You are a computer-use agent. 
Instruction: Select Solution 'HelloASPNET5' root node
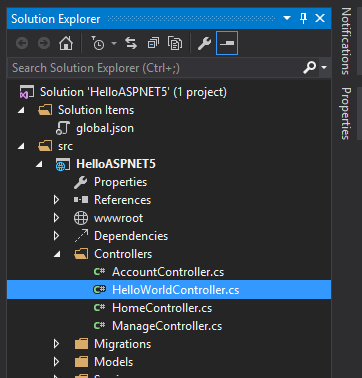[x=133, y=92]
